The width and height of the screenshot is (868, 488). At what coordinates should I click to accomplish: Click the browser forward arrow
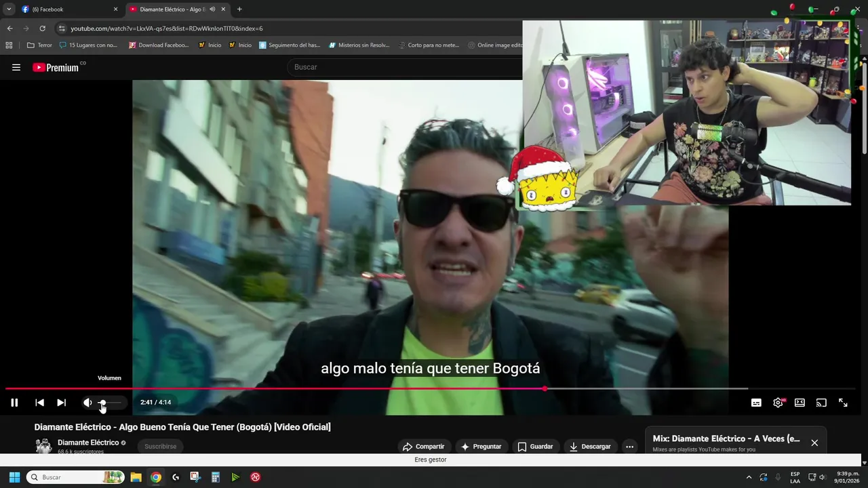pos(26,28)
